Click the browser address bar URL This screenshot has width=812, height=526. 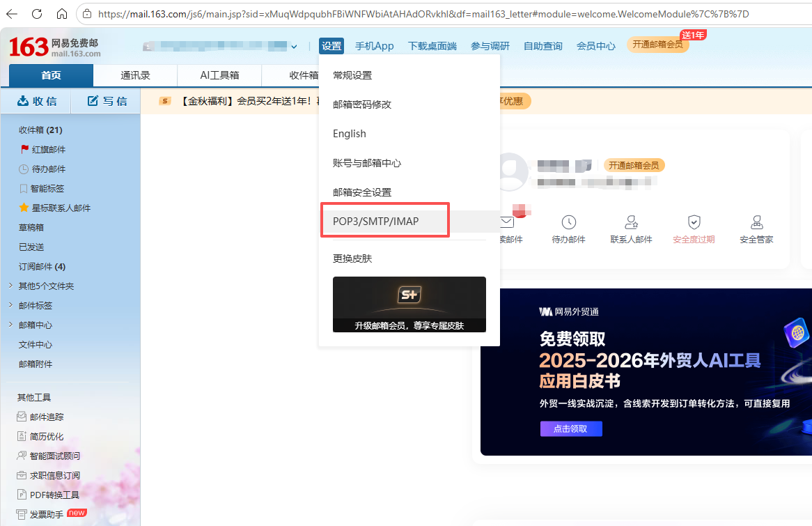pos(423,14)
